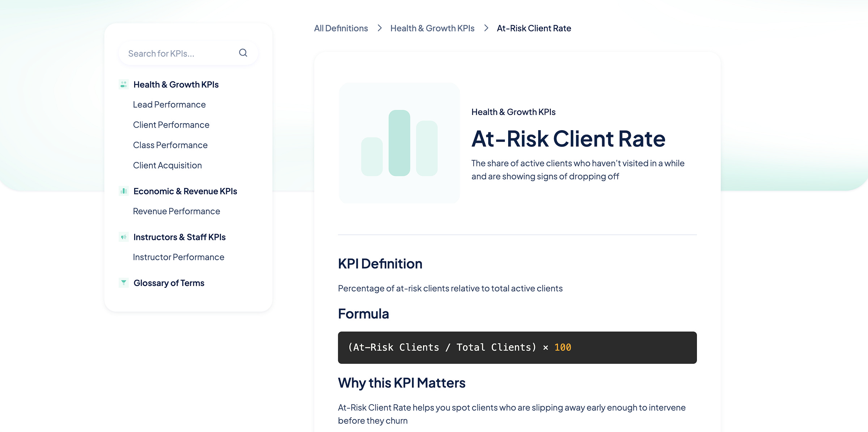Open Glossary of Terms heading
The width and height of the screenshot is (868, 432).
[x=169, y=283]
